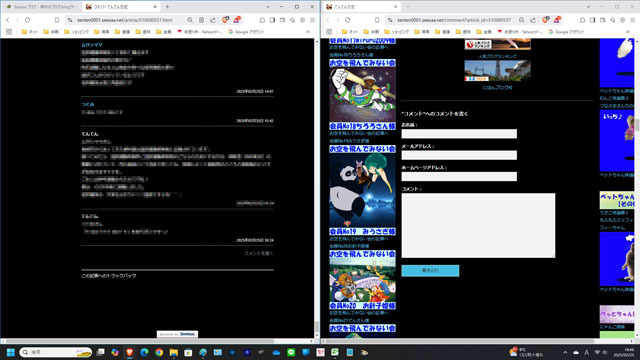This screenshot has width=640, height=360.
Task: Show hidden system tray icons
Action: click(565, 352)
